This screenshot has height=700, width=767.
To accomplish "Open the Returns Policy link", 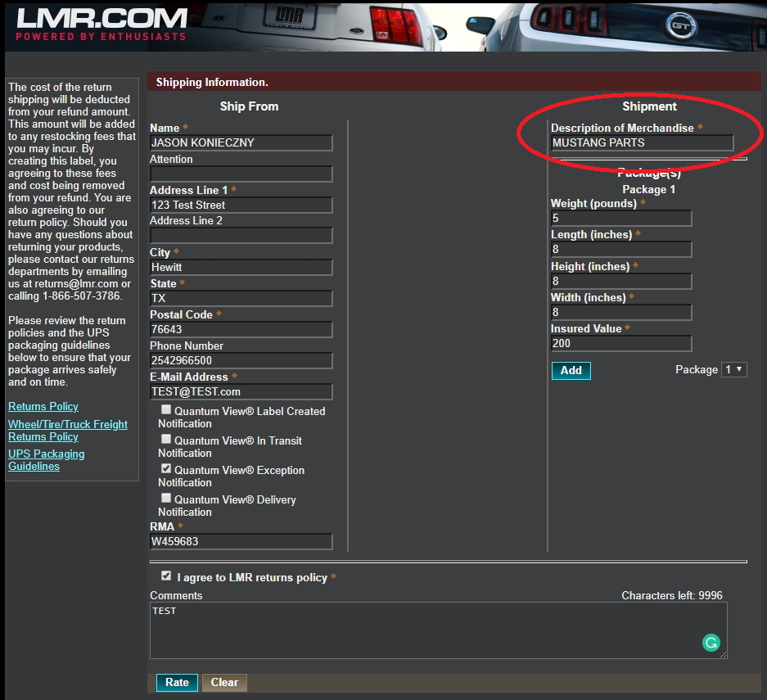I will pos(43,406).
